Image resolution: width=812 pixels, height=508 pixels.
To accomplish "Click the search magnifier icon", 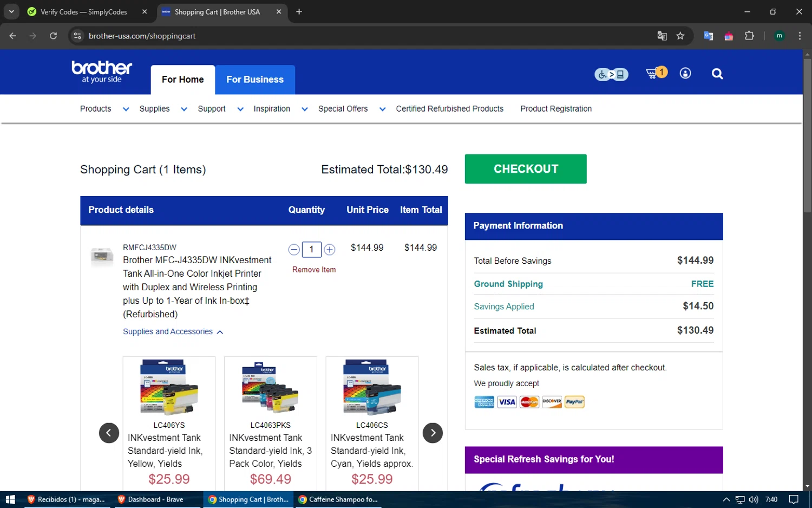I will coord(717,74).
